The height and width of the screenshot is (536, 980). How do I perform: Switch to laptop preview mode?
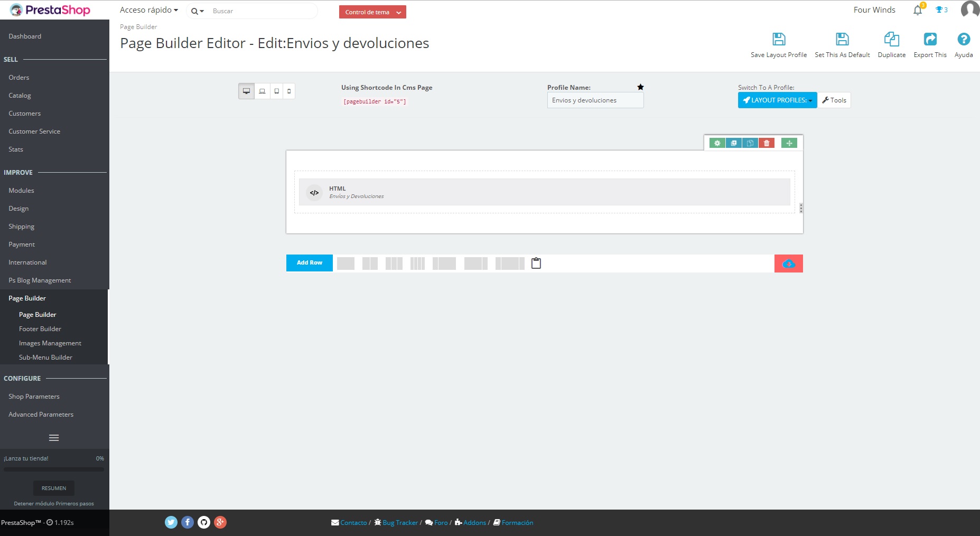pyautogui.click(x=262, y=91)
